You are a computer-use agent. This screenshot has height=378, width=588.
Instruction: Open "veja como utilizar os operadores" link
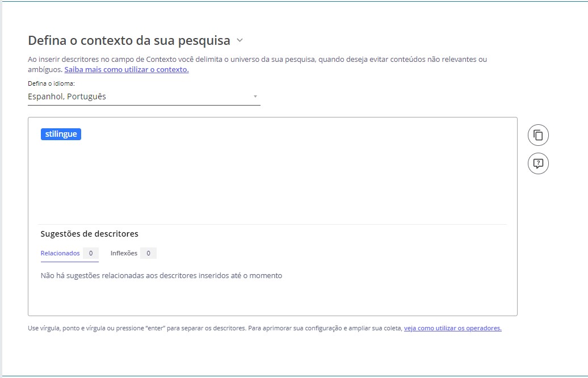point(452,328)
